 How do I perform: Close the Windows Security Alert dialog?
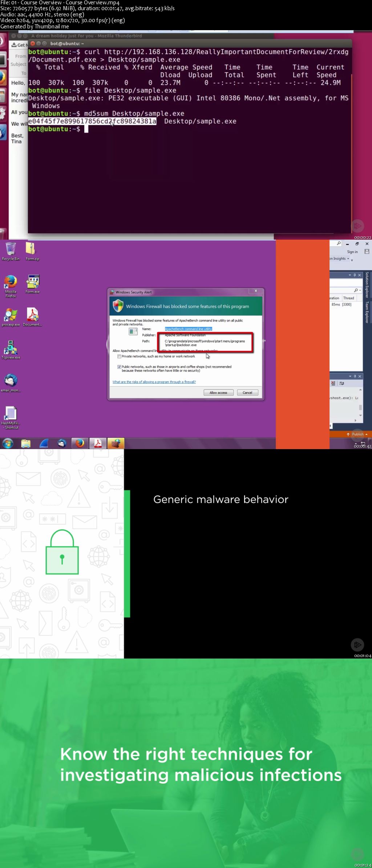coord(256,291)
